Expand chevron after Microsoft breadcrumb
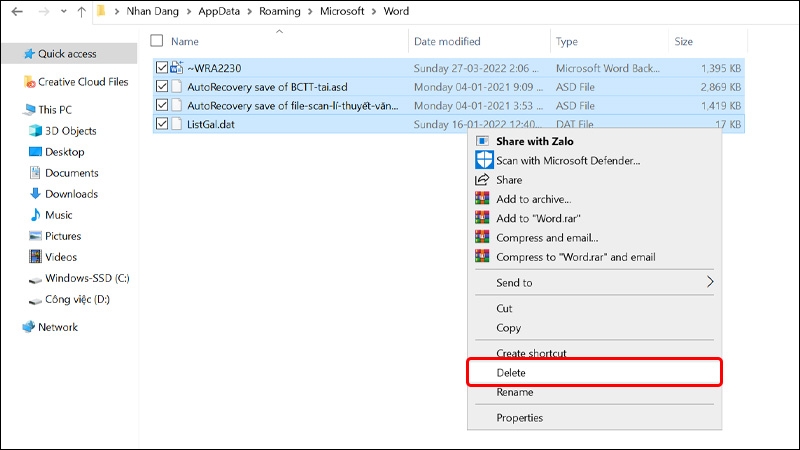This screenshot has height=450, width=800. [x=374, y=11]
